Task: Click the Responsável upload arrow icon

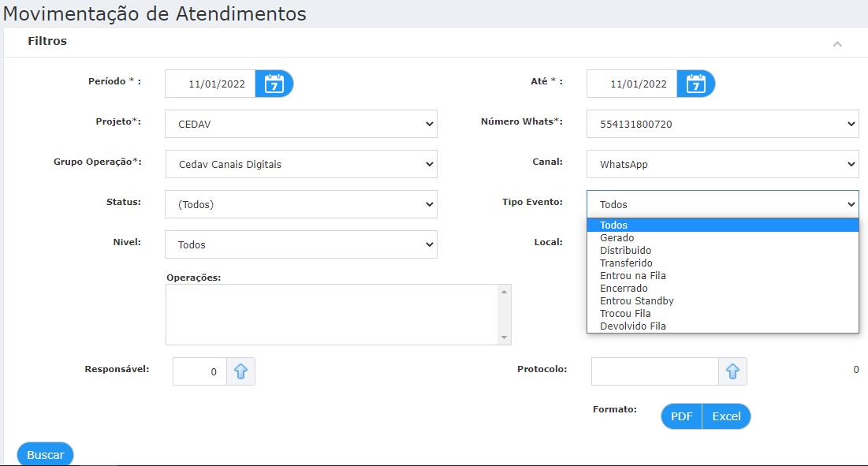Action: [x=240, y=371]
